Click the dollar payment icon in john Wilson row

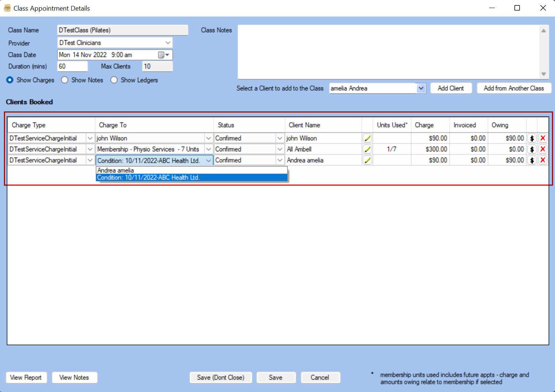coord(532,138)
